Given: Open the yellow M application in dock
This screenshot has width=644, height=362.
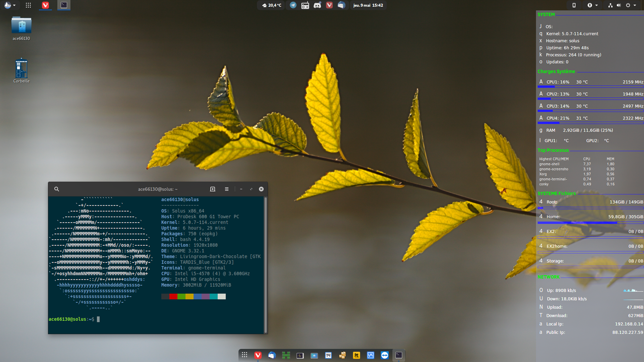Looking at the screenshot, I should point(357,355).
